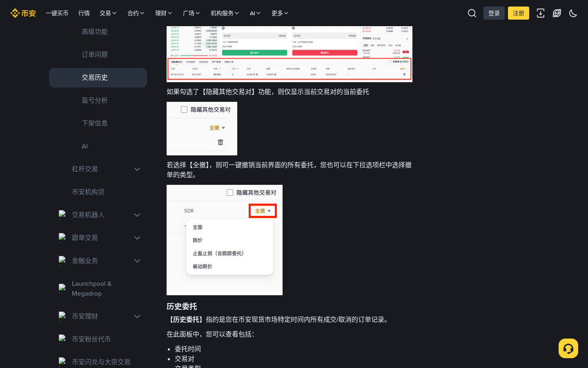Open the 更多 navigation menu
The width and height of the screenshot is (588, 368).
pyautogui.click(x=280, y=13)
